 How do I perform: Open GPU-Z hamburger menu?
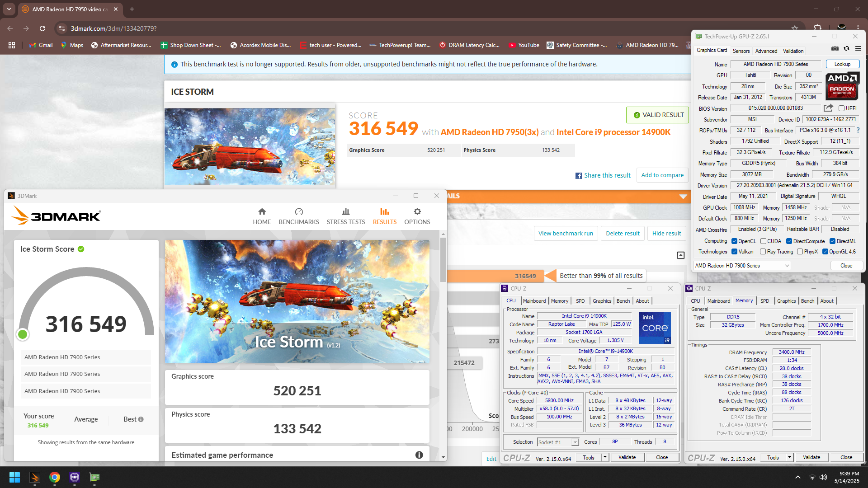click(x=858, y=48)
